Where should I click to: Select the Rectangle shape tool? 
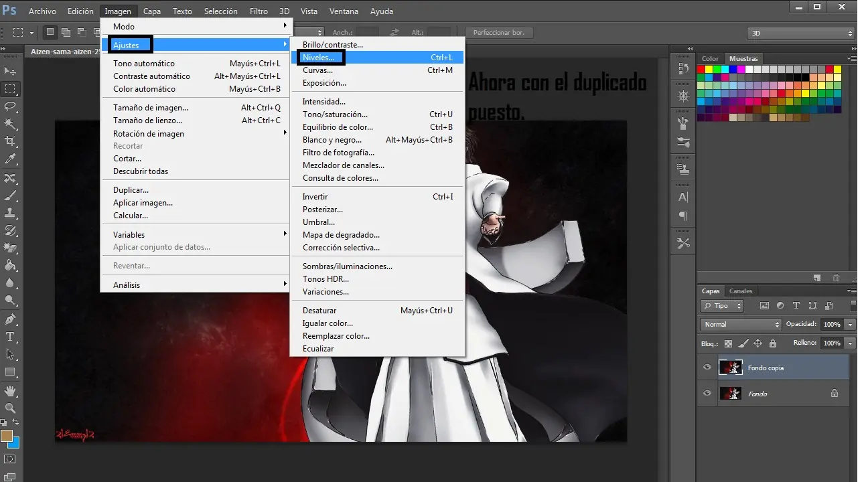pos(10,372)
